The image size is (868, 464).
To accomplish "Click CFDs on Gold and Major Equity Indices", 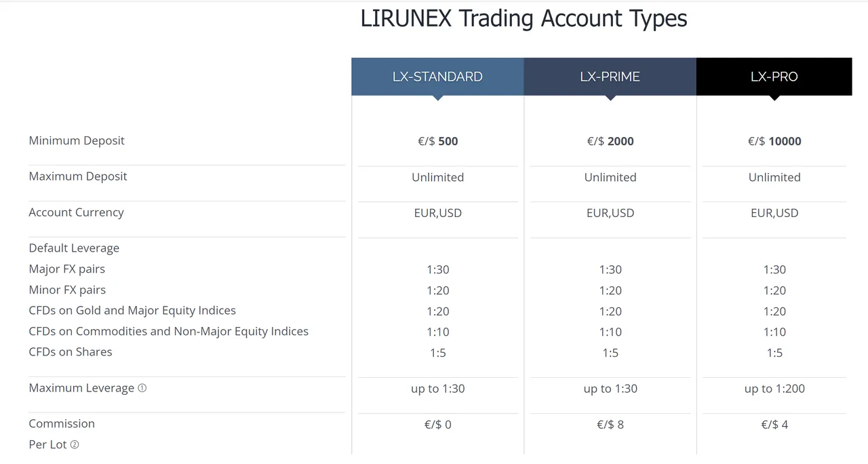I will point(132,310).
